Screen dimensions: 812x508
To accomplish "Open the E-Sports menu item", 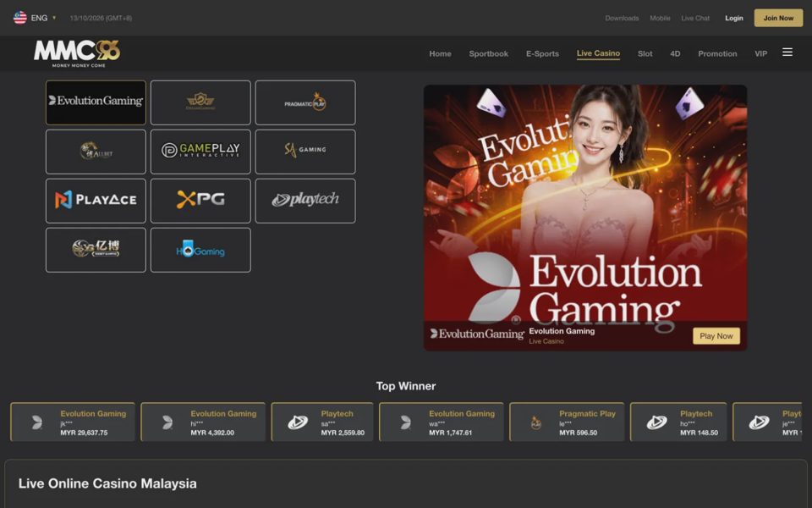I will click(x=542, y=54).
